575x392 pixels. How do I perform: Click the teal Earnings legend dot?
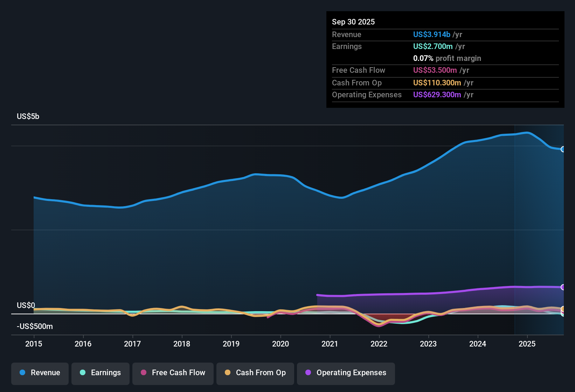(83, 373)
